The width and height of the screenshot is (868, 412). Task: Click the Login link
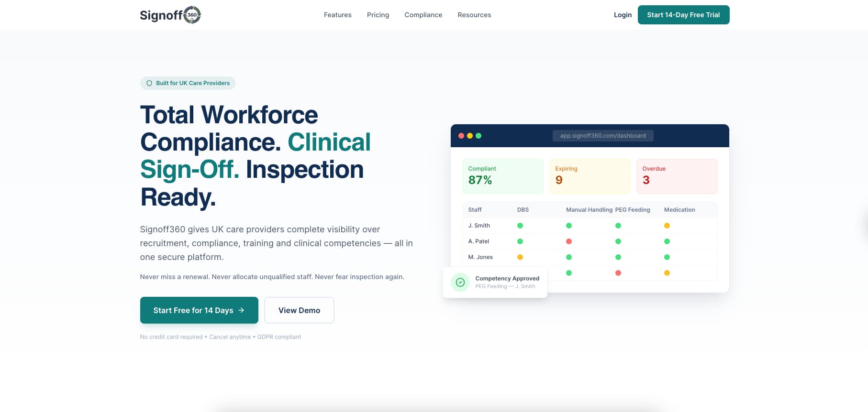(x=623, y=15)
